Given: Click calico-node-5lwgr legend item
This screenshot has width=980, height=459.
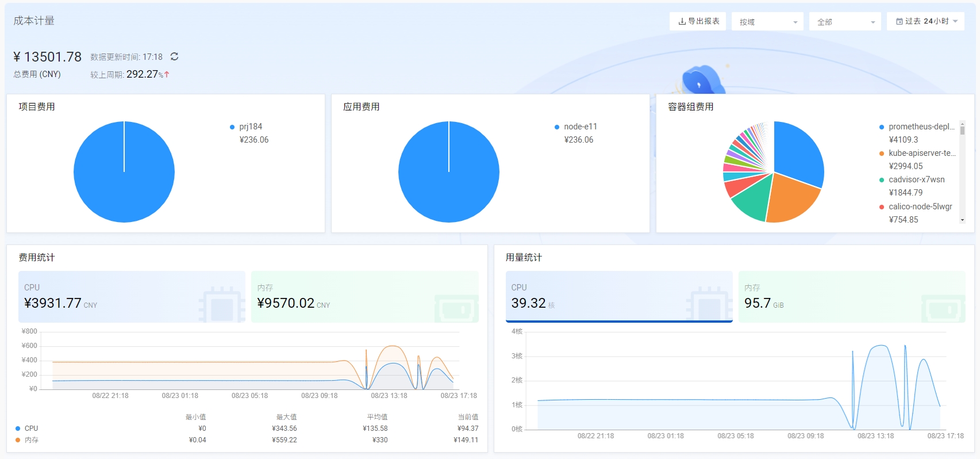Looking at the screenshot, I should point(920,206).
